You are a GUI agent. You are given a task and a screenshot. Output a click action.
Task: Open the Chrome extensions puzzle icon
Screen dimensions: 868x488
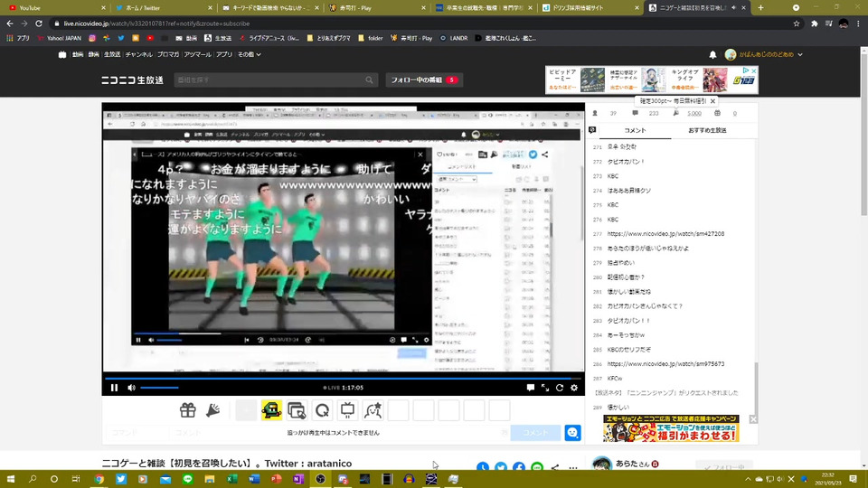[x=815, y=23]
